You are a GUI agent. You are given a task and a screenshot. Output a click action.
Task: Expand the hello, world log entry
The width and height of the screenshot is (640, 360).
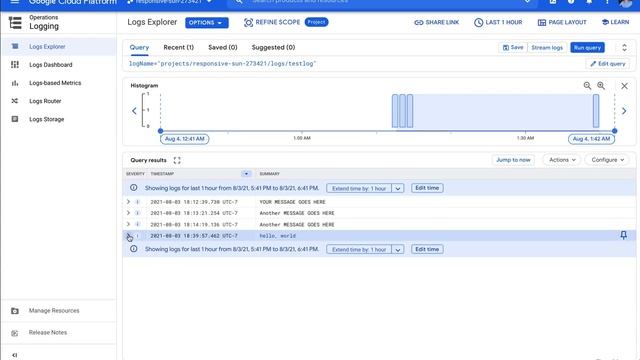tap(128, 236)
